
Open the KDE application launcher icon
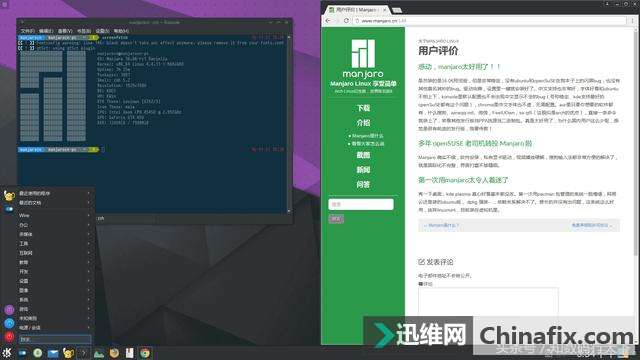point(7,353)
